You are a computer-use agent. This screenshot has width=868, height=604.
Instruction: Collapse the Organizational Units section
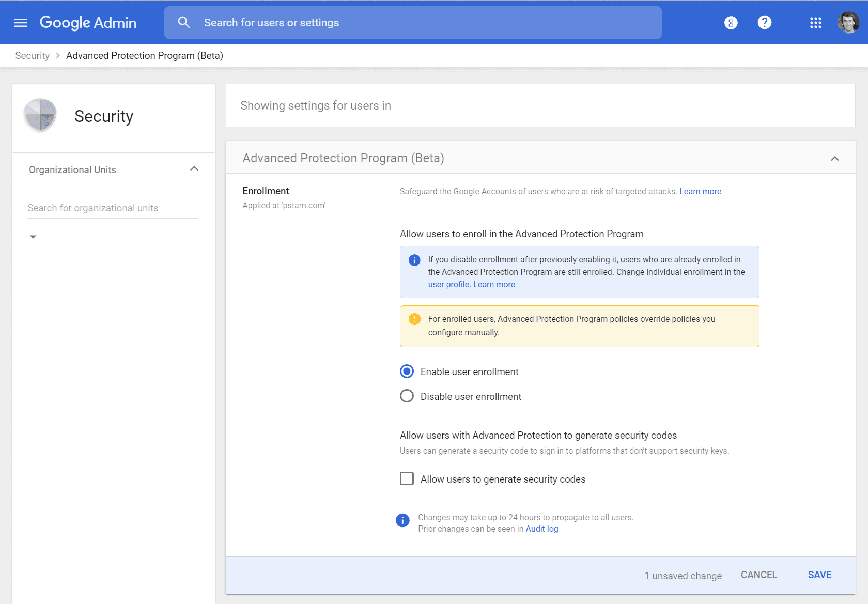point(194,169)
